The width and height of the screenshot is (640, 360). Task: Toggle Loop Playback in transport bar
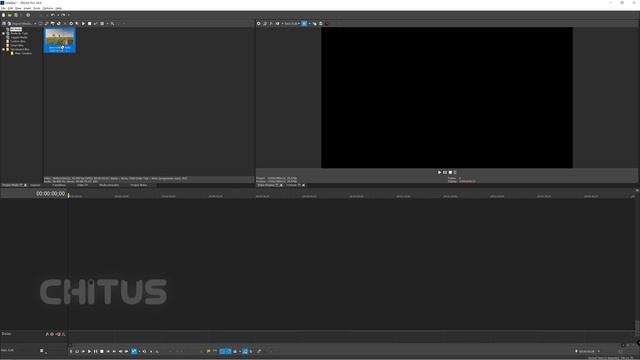point(77,351)
